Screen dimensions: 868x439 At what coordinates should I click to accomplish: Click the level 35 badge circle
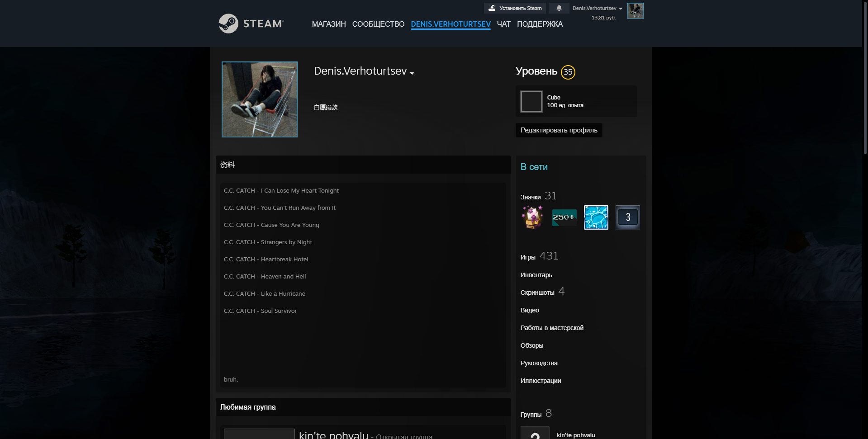click(x=568, y=72)
